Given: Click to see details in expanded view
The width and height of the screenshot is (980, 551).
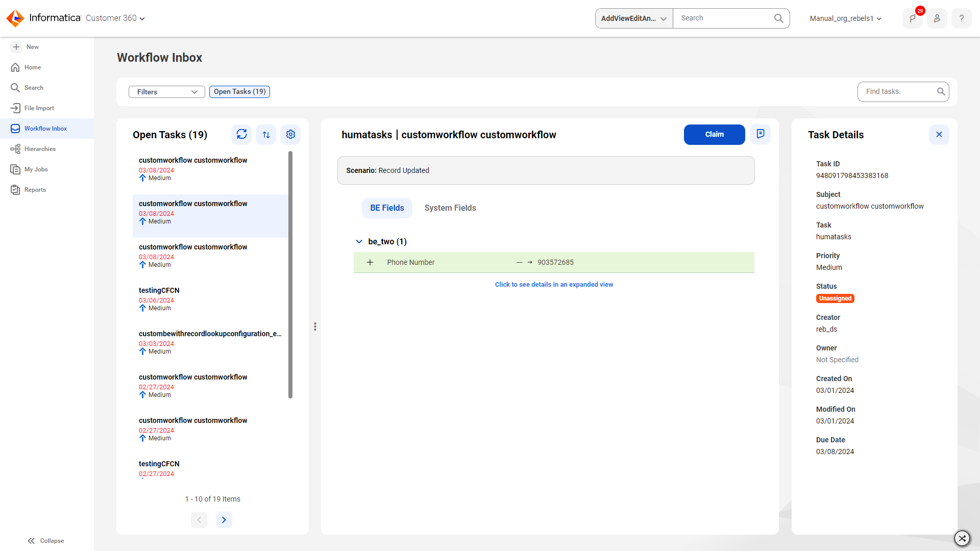Looking at the screenshot, I should point(554,285).
